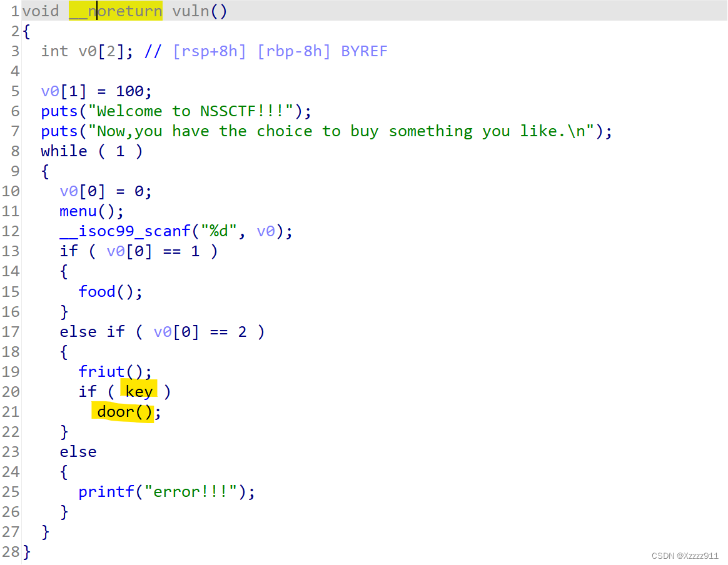Click the food() function call

tap(97, 291)
